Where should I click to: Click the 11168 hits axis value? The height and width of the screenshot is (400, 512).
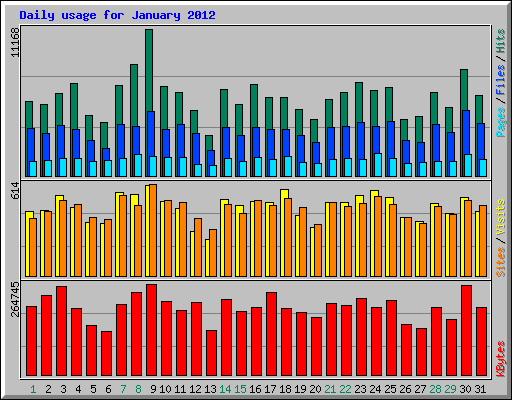point(15,43)
